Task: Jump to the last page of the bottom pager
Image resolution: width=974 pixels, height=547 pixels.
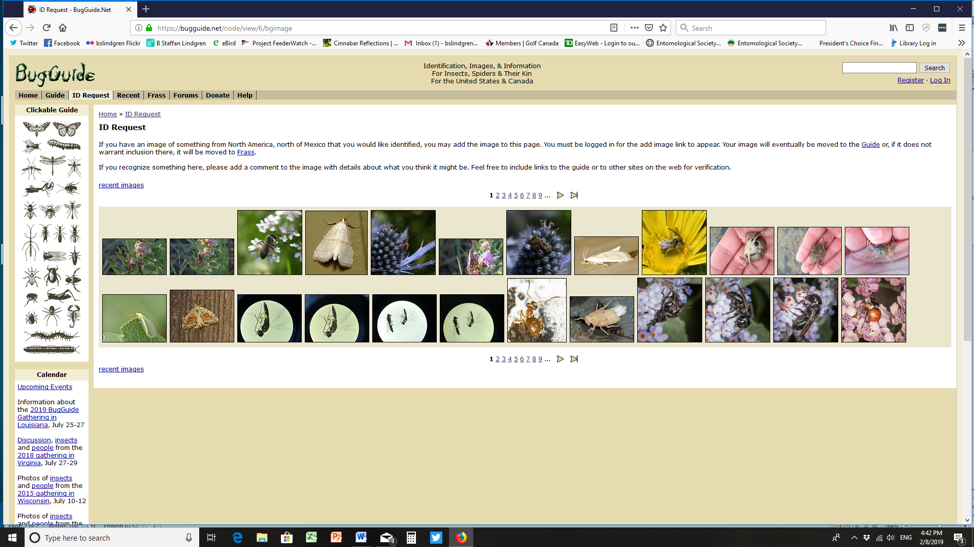Action: pyautogui.click(x=574, y=359)
